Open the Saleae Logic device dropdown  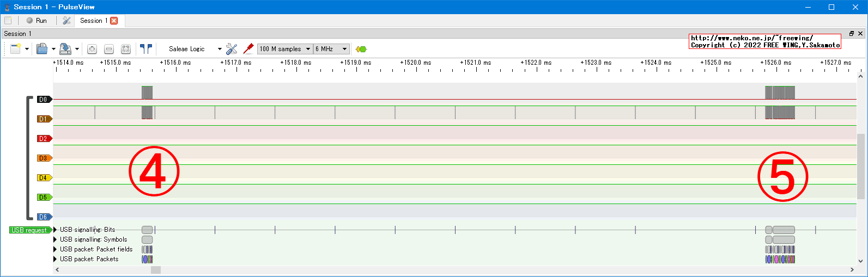point(195,49)
